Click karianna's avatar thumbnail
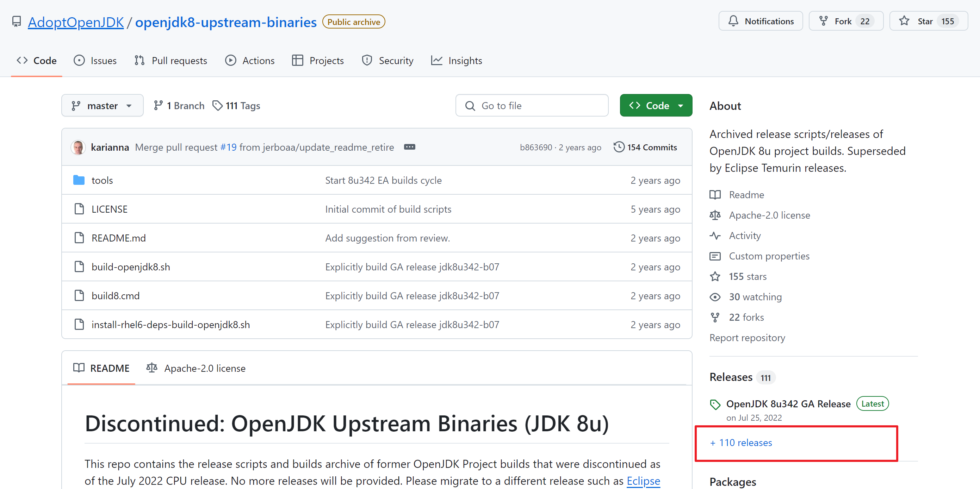 coord(78,148)
